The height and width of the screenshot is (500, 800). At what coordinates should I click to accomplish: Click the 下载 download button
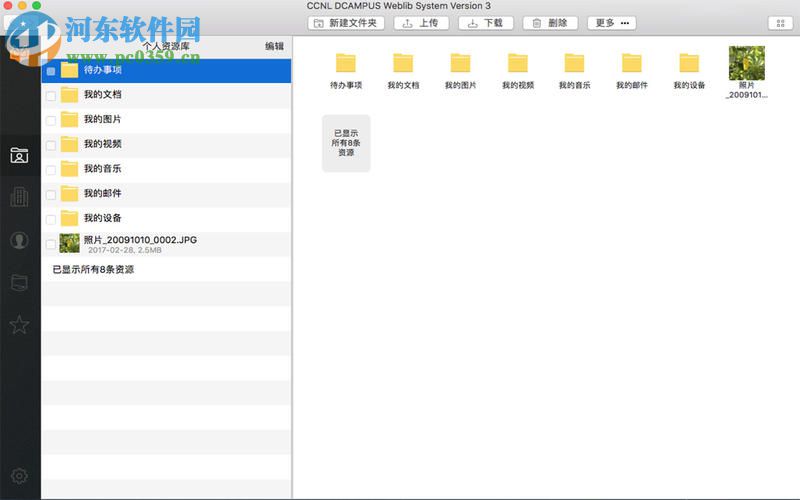(486, 23)
